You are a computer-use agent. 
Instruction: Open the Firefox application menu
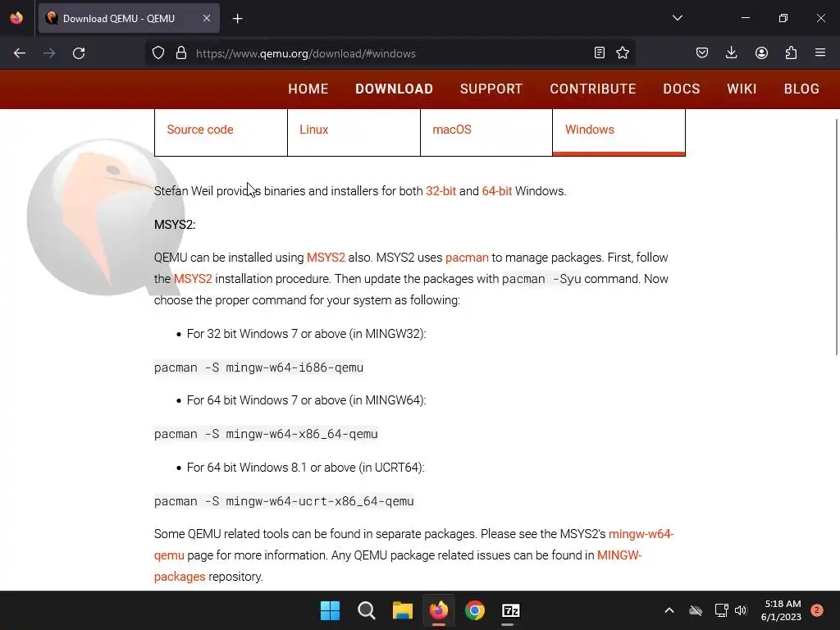820,52
